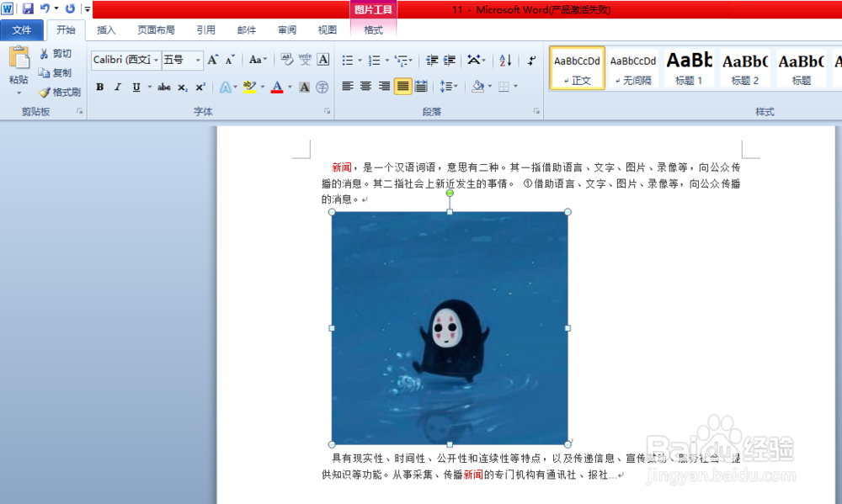Toggle Subscript formatting
The height and width of the screenshot is (504, 842).
pos(183,87)
